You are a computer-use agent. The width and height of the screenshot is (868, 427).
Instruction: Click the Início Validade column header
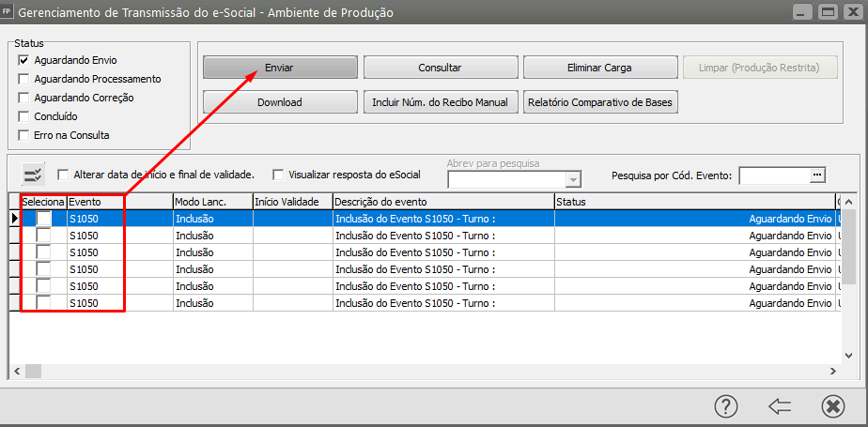[293, 202]
